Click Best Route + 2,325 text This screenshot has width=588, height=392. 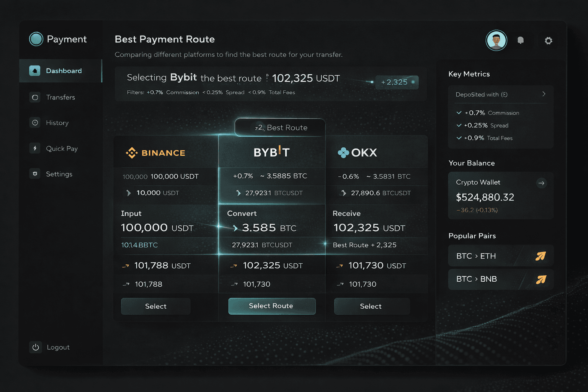pyautogui.click(x=364, y=245)
